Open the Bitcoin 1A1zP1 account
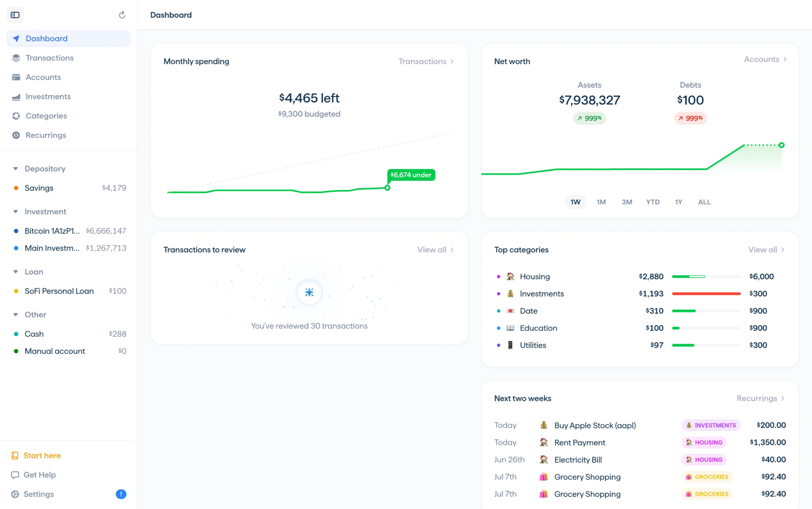Viewport: 812px width, 509px height. [69, 231]
